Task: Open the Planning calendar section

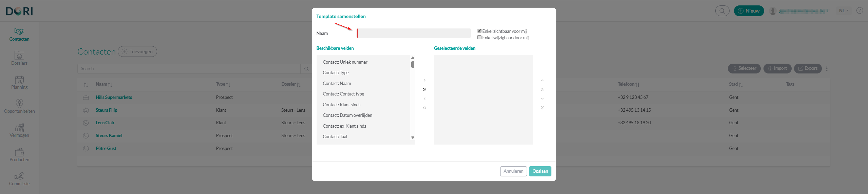Action: 19,83
